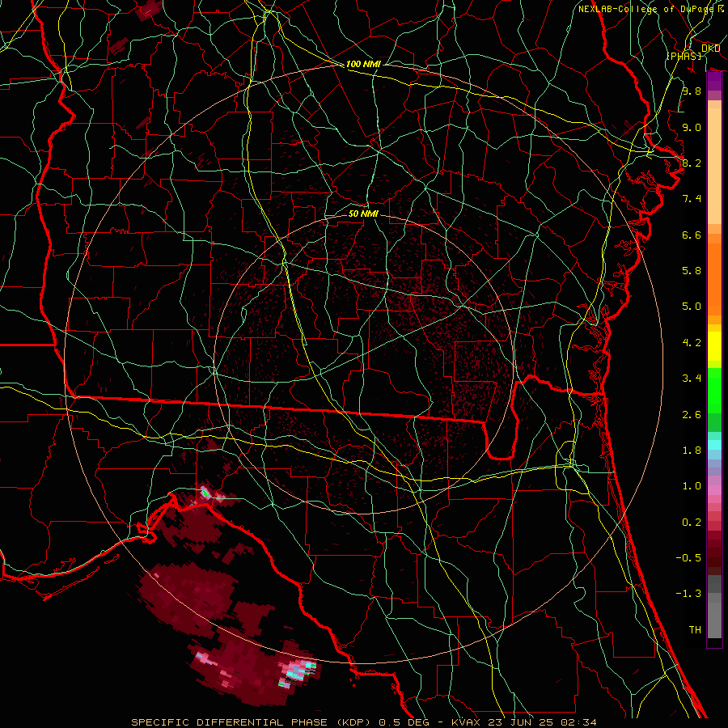Click the DKD label above the color scale
This screenshot has width=728, height=728.
click(710, 49)
